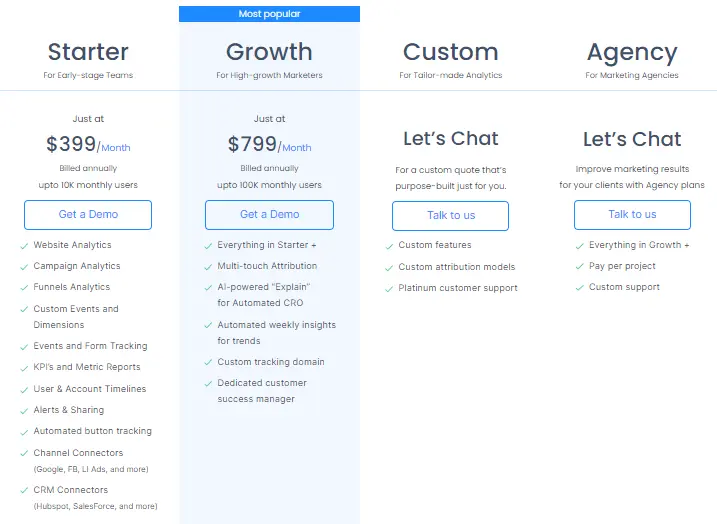Select the Agency plan heading
717x524 pixels.
(632, 52)
